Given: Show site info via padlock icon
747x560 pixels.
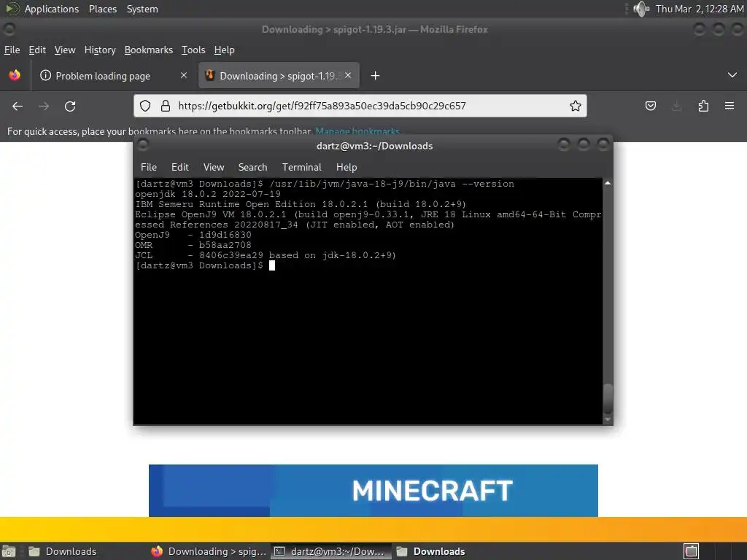Looking at the screenshot, I should 166,106.
